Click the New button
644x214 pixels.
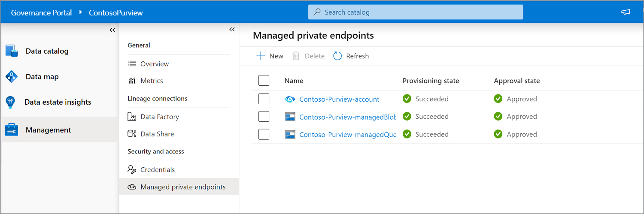click(x=270, y=56)
